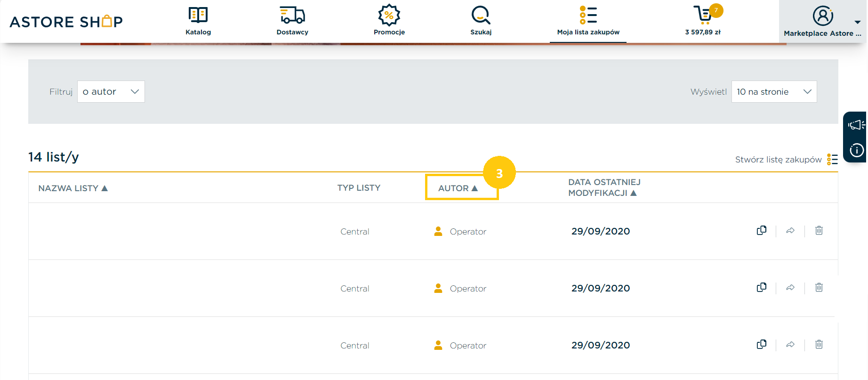Click Operator in the third row
The width and height of the screenshot is (868, 380).
pyautogui.click(x=468, y=345)
